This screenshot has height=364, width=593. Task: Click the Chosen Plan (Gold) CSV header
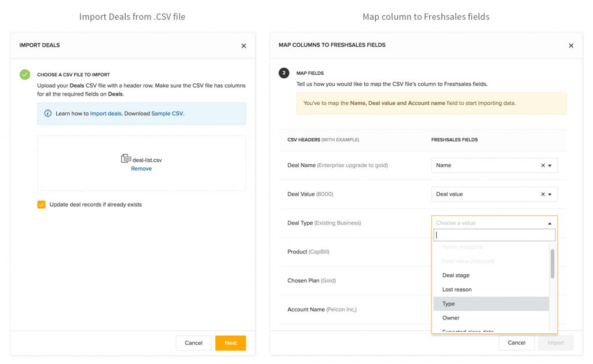(x=312, y=281)
